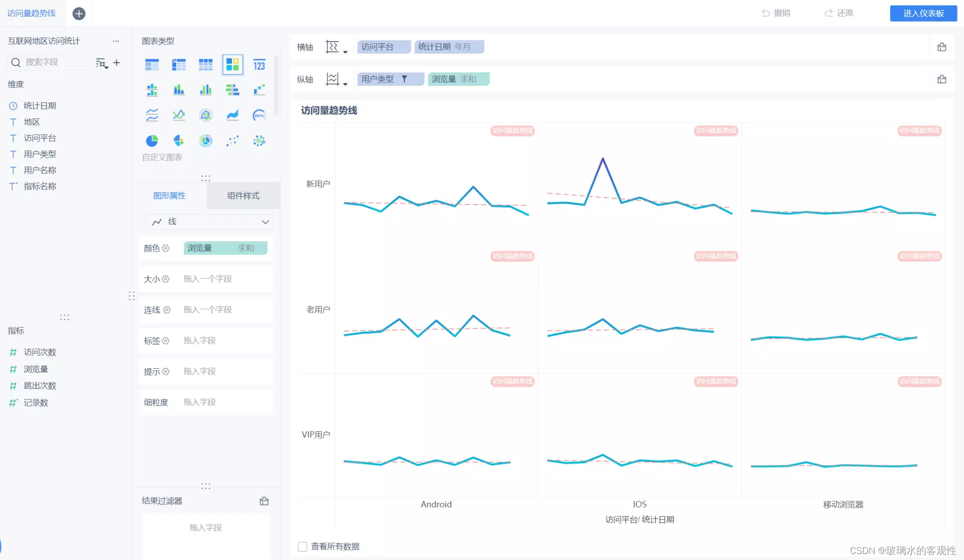Viewport: 964px width, 560px height.
Task: Switch to the 图形属性 tab
Action: [x=169, y=196]
